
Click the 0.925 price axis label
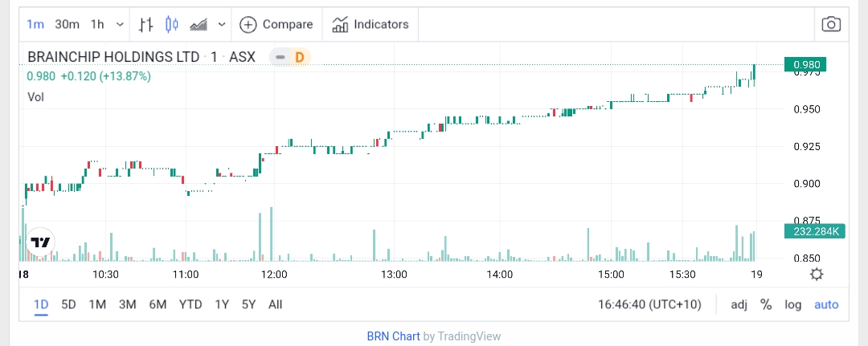click(807, 146)
